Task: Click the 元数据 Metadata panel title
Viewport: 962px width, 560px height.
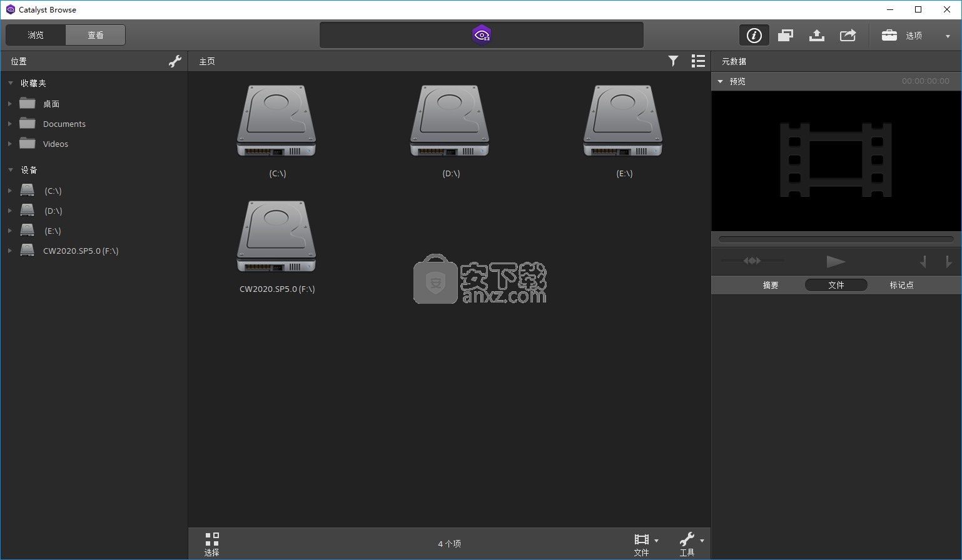Action: 734,61
